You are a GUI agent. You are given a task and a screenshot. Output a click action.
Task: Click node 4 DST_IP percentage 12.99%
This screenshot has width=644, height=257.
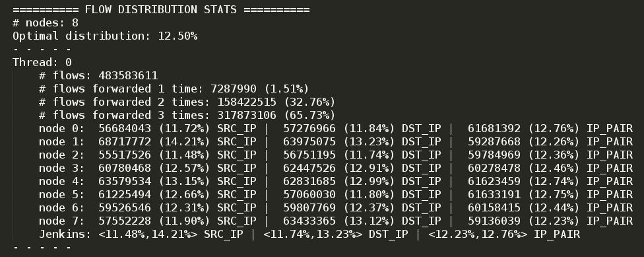pos(369,181)
